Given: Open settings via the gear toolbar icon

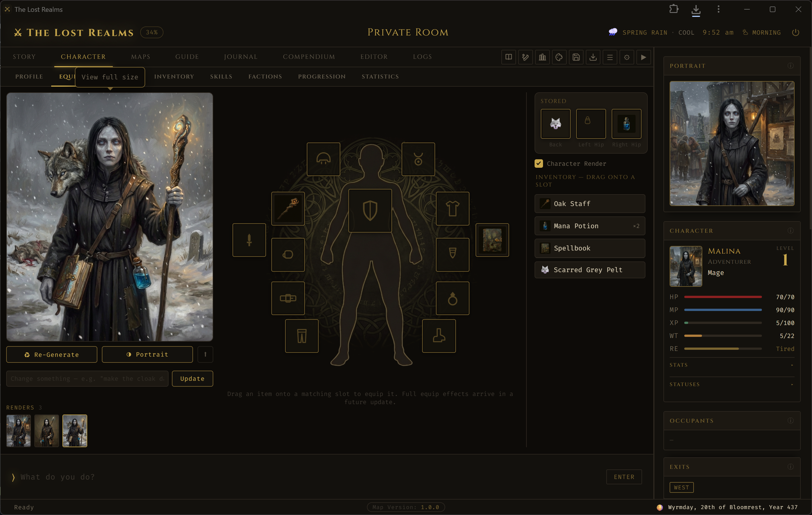Looking at the screenshot, I should point(627,57).
